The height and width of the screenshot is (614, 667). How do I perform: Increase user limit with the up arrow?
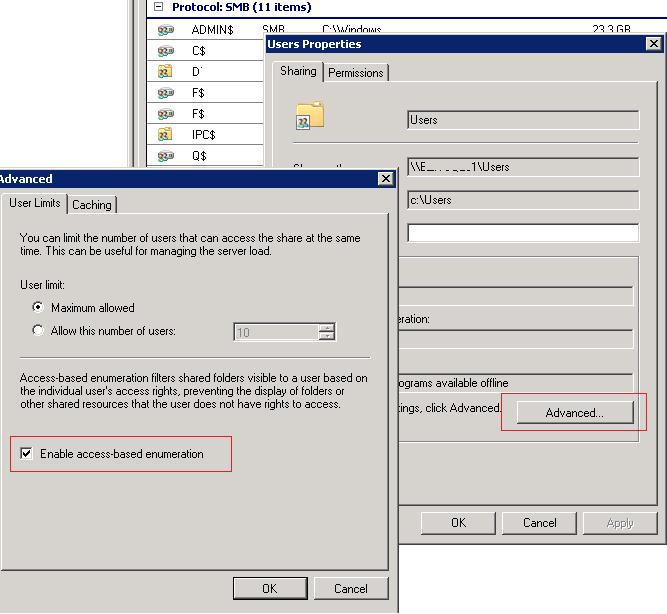coord(327,327)
